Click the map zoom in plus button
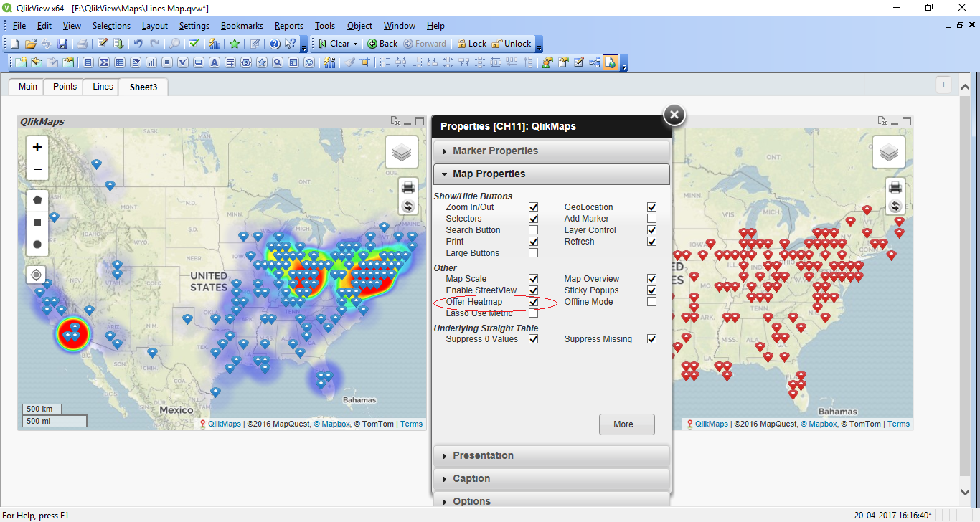The width and height of the screenshot is (980, 522). coord(37,148)
